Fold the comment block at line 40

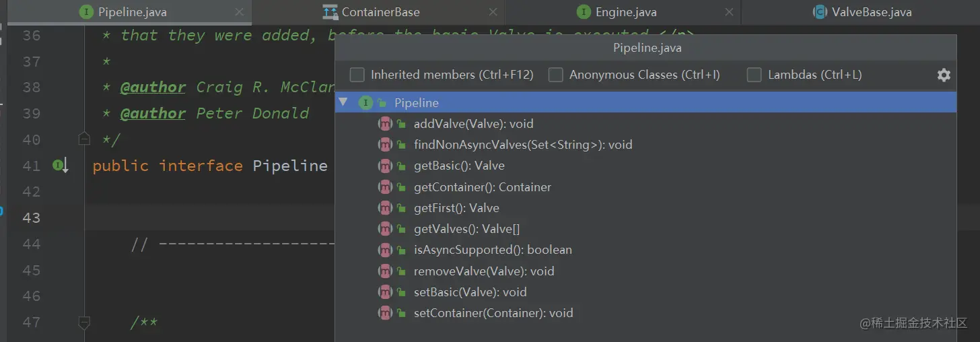pyautogui.click(x=84, y=139)
